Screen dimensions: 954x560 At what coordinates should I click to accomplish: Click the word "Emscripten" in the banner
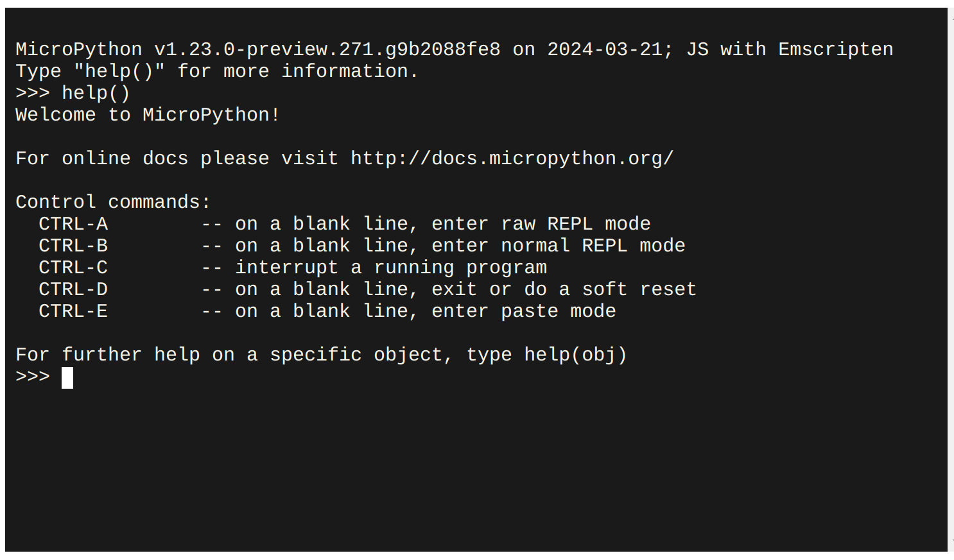[x=835, y=49]
